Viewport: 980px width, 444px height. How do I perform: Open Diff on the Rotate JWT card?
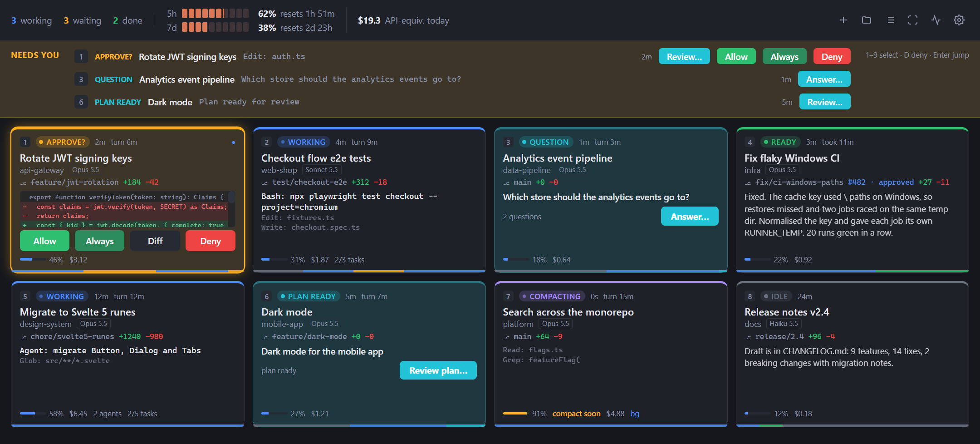tap(155, 241)
